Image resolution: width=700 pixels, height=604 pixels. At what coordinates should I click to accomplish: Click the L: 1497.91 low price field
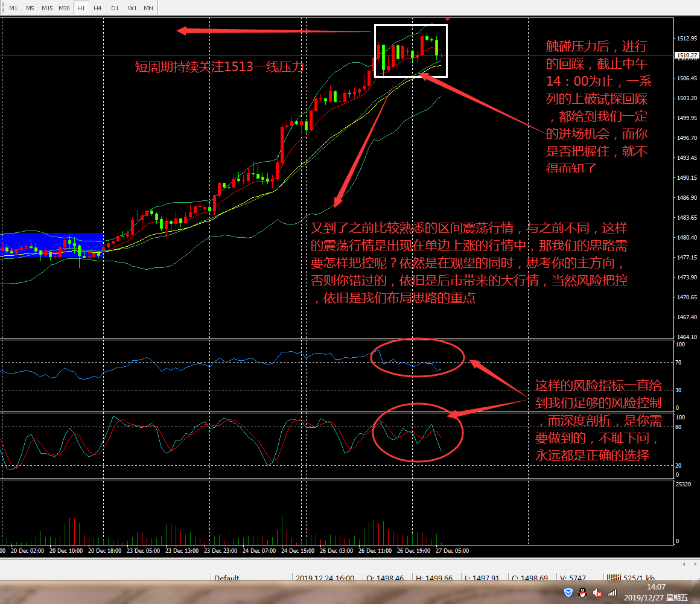(x=482, y=577)
